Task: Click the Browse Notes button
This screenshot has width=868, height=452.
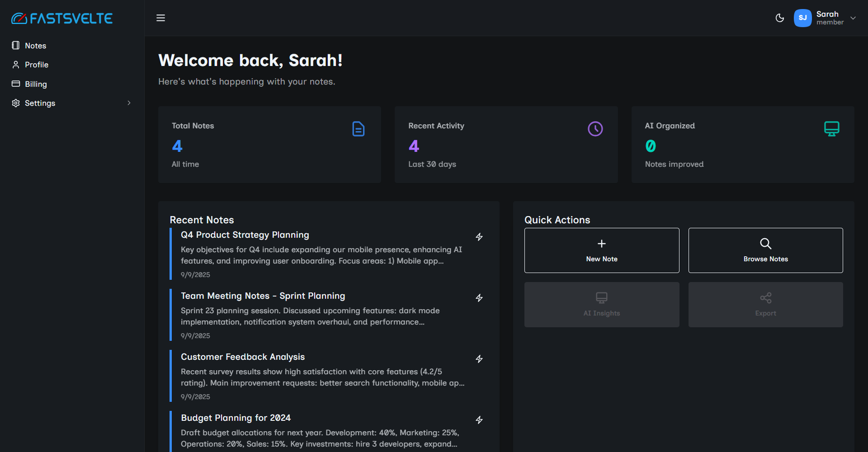Action: point(765,250)
